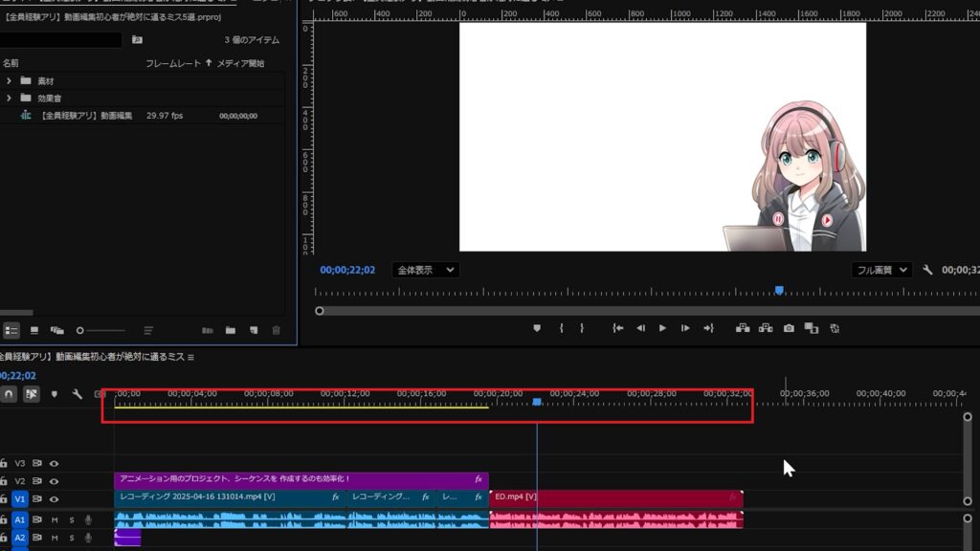Hide the V3 track output
Image resolution: width=980 pixels, height=551 pixels.
(54, 464)
